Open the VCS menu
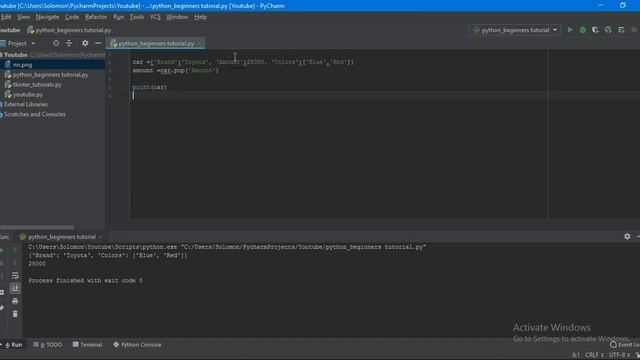Image resolution: width=640 pixels, height=360 pixels. (x=155, y=17)
